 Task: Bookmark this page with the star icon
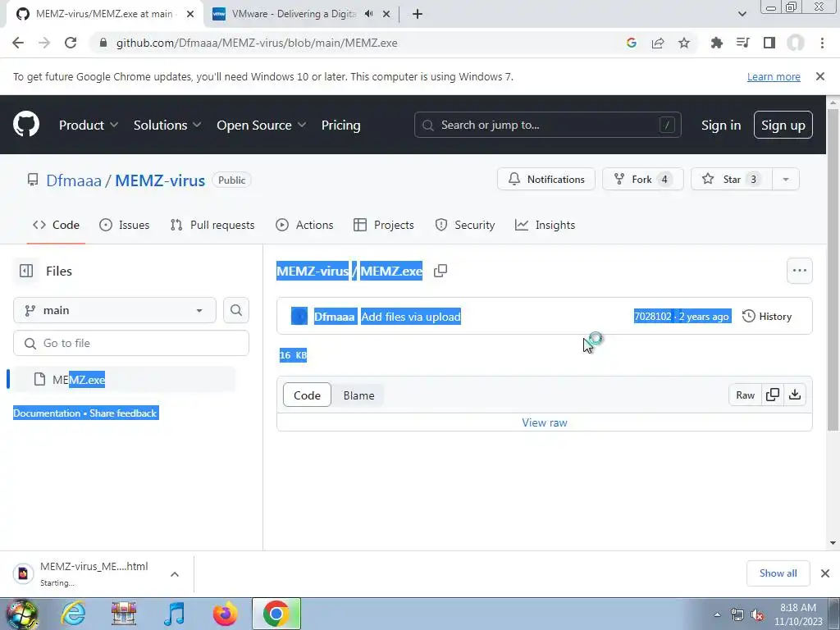point(684,43)
